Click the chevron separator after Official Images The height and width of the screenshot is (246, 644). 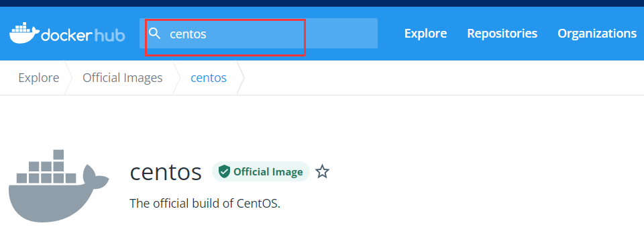pos(176,78)
